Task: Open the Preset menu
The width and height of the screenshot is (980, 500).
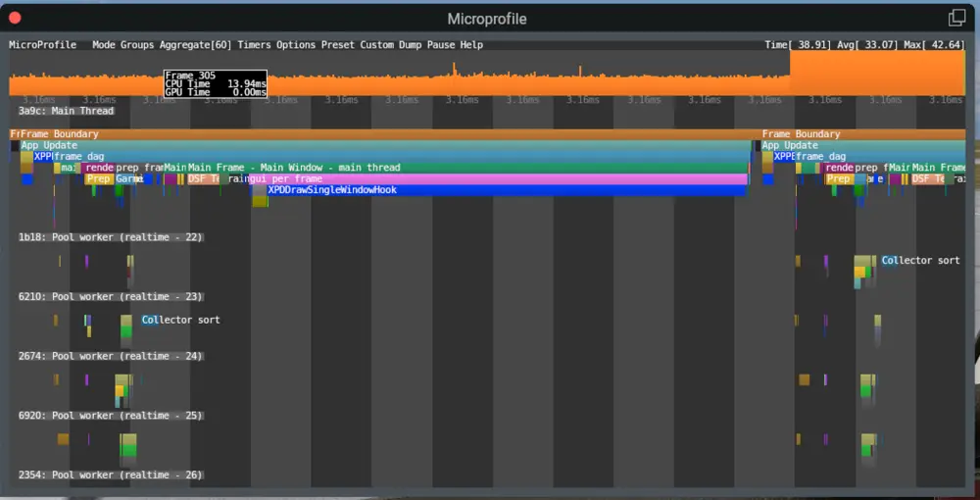Action: tap(338, 45)
